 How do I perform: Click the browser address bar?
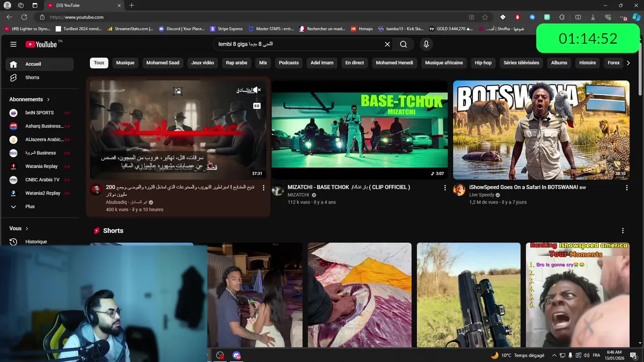(252, 17)
